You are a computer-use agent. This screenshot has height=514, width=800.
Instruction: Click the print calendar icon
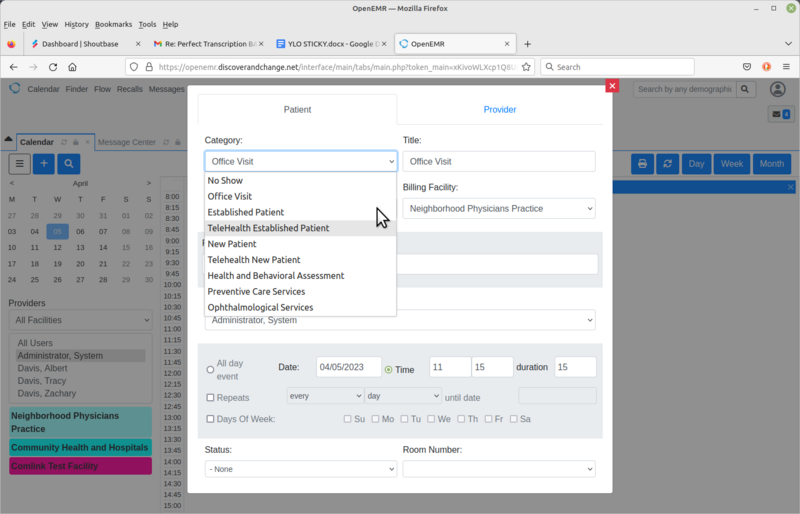pos(643,164)
